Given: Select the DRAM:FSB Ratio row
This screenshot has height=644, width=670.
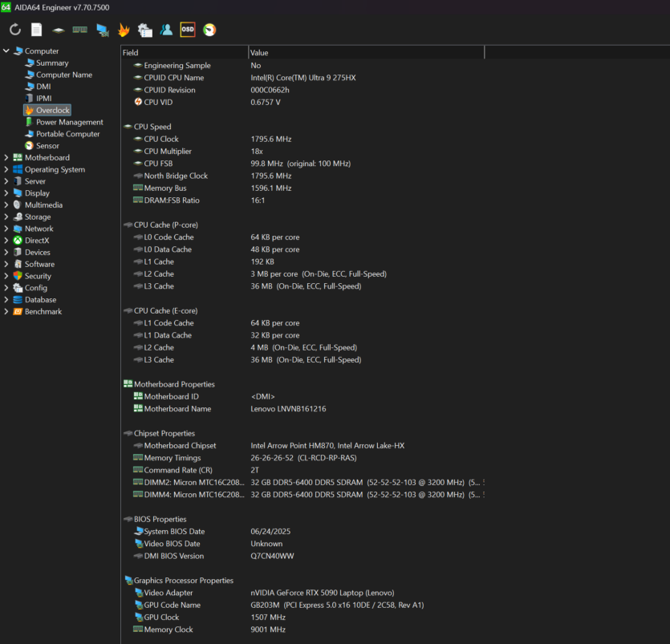Looking at the screenshot, I should coord(303,200).
